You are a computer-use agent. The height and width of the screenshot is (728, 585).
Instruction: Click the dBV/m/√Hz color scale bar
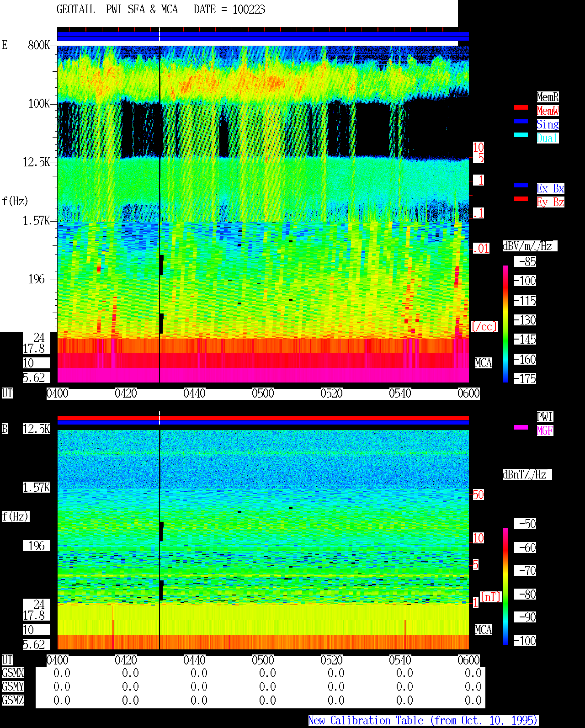[x=505, y=324]
